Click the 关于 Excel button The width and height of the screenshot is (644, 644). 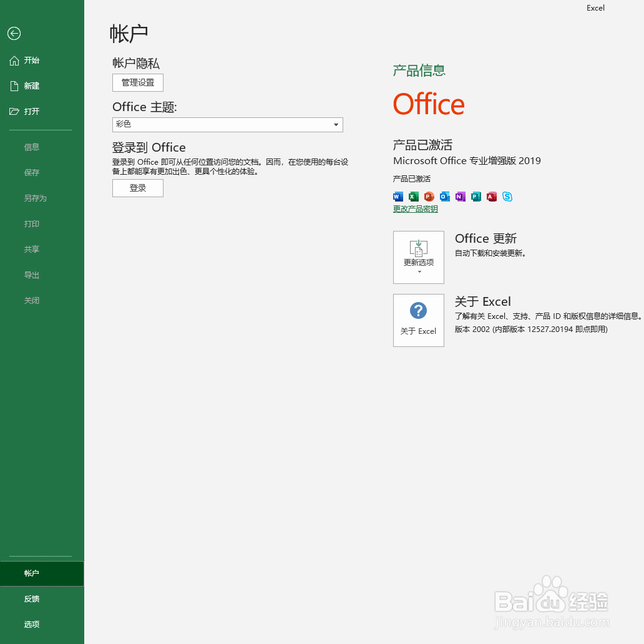coord(419,320)
